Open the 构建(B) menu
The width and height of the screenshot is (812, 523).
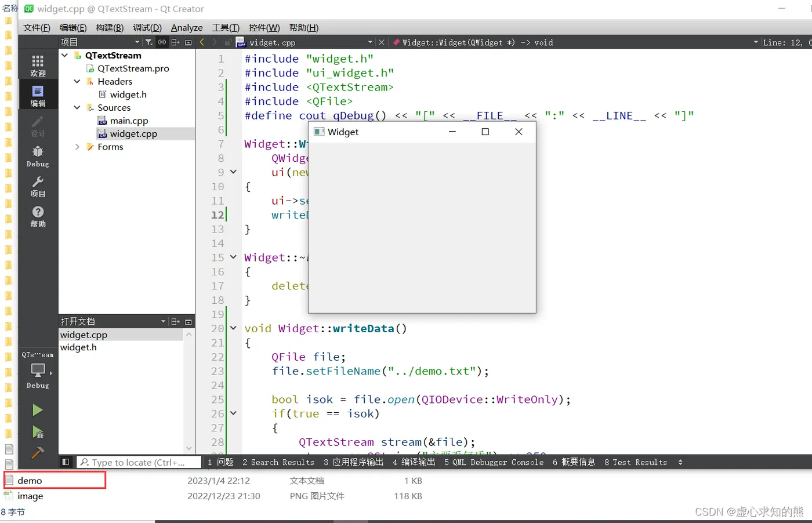coord(110,27)
